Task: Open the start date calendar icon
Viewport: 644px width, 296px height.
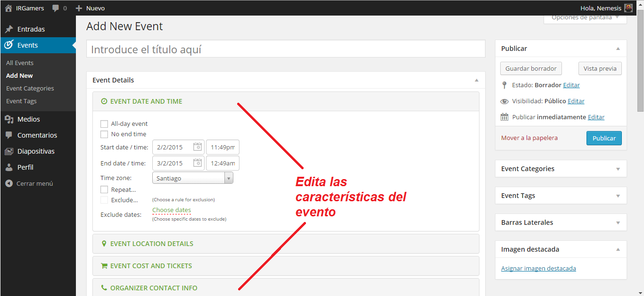Action: pos(198,147)
